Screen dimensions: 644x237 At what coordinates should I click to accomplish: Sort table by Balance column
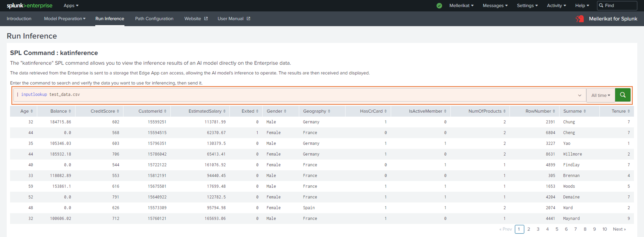(60, 111)
